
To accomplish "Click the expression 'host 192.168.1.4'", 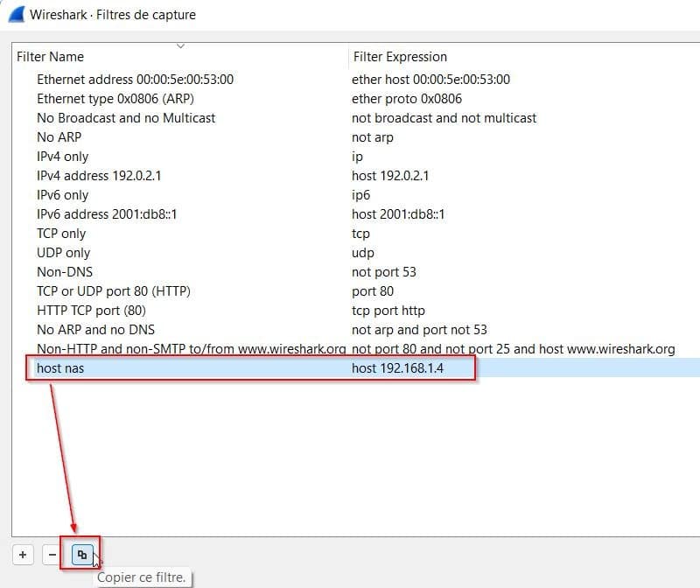I will click(398, 368).
